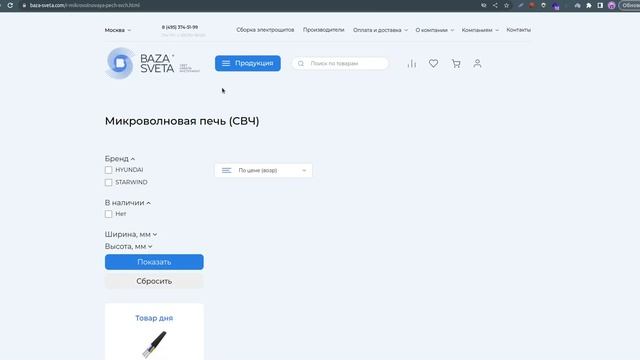The image size is (640, 360).
Task: Click the browser address bar URL
Action: tap(84, 5)
